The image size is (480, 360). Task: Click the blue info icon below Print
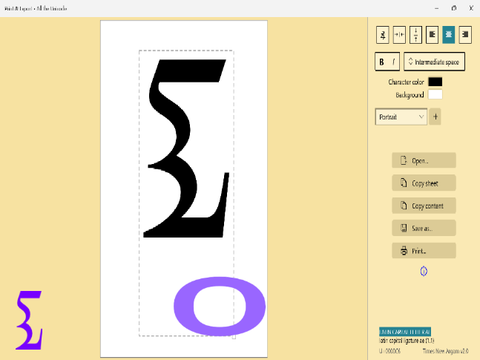(424, 271)
